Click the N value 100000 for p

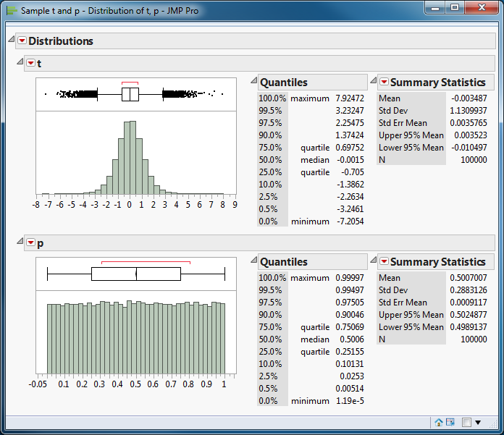click(x=474, y=339)
